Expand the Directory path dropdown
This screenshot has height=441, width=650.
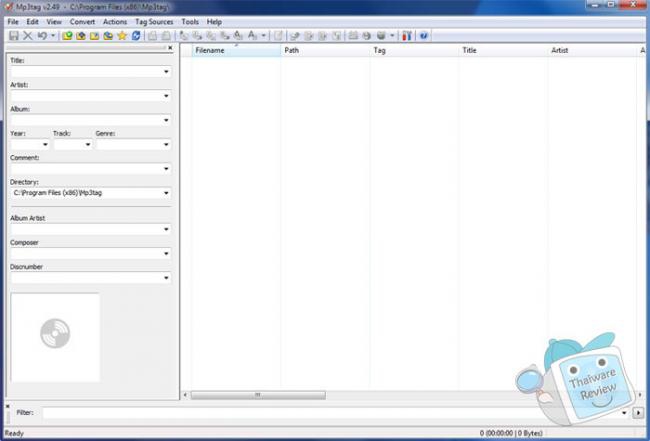[x=166, y=193]
